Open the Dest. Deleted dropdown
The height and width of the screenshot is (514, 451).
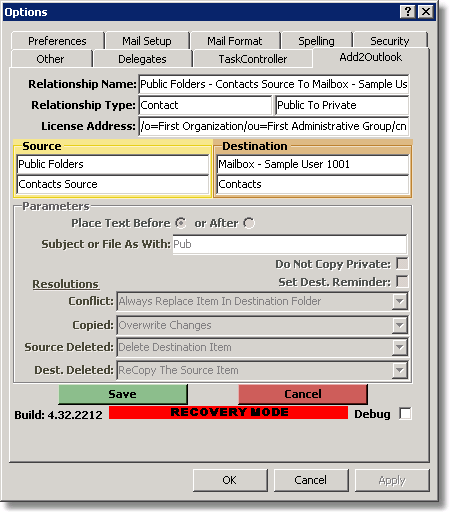[x=399, y=370]
